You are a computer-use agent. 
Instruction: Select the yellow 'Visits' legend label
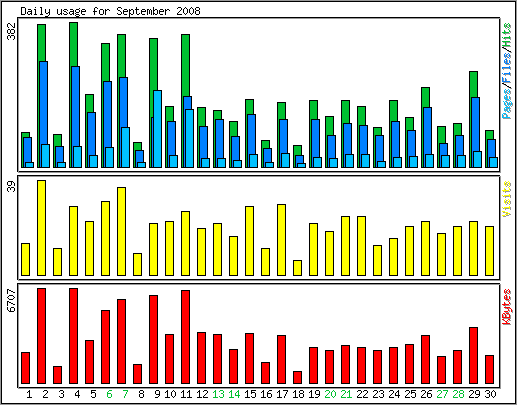click(x=507, y=199)
